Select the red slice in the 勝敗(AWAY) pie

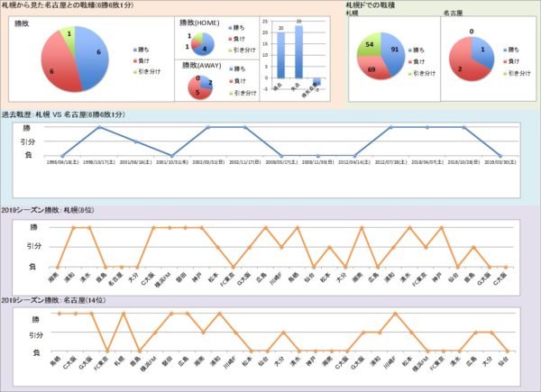(198, 91)
